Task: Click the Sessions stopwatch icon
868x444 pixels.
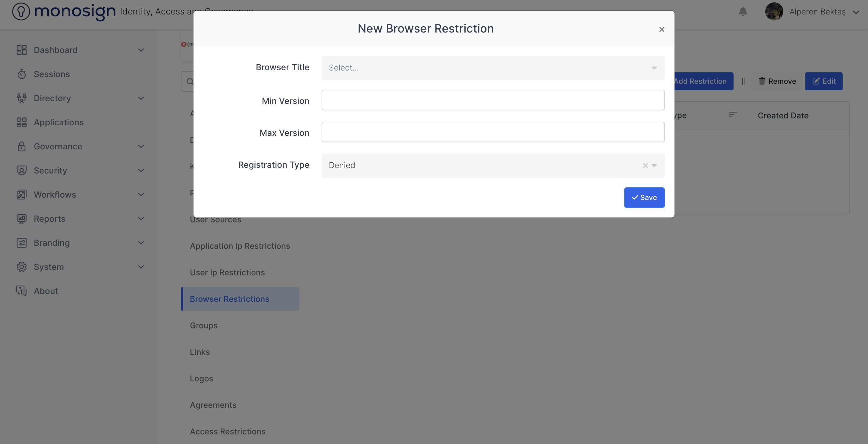Action: 22,74
